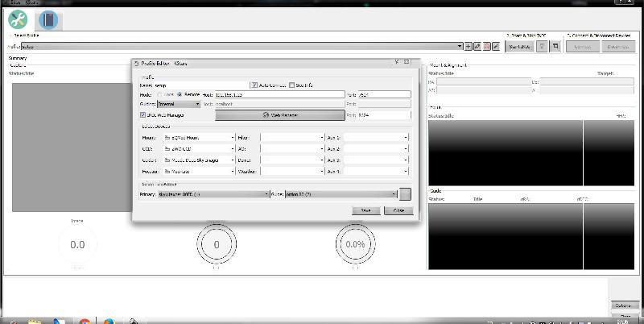644x324 pixels.
Task: Open the Aux 3 device dropdown
Action: click(x=376, y=160)
